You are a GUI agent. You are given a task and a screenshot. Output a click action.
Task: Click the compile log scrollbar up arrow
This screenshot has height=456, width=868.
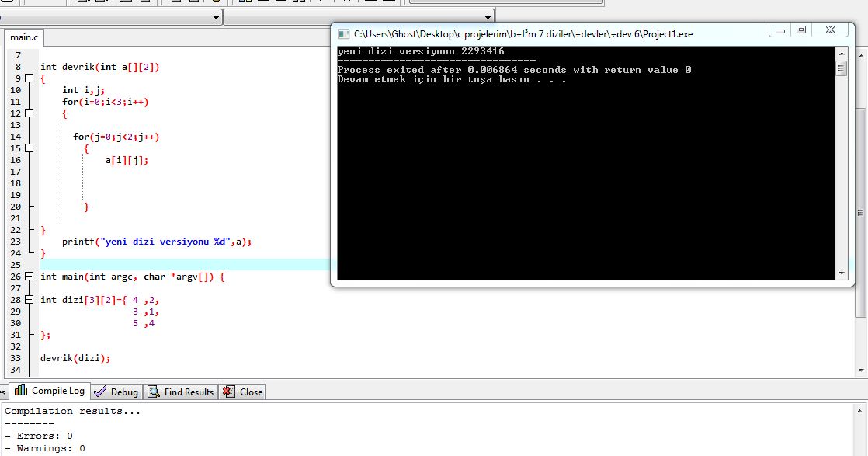(x=859, y=411)
